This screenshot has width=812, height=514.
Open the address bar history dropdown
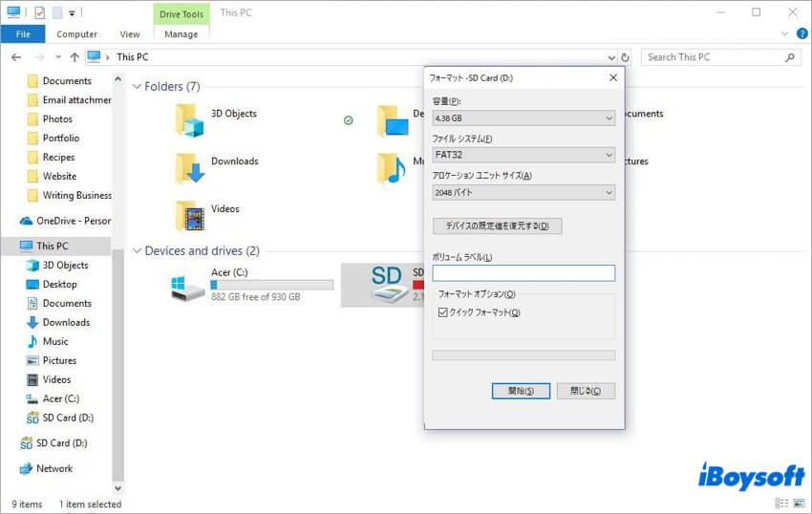[611, 57]
